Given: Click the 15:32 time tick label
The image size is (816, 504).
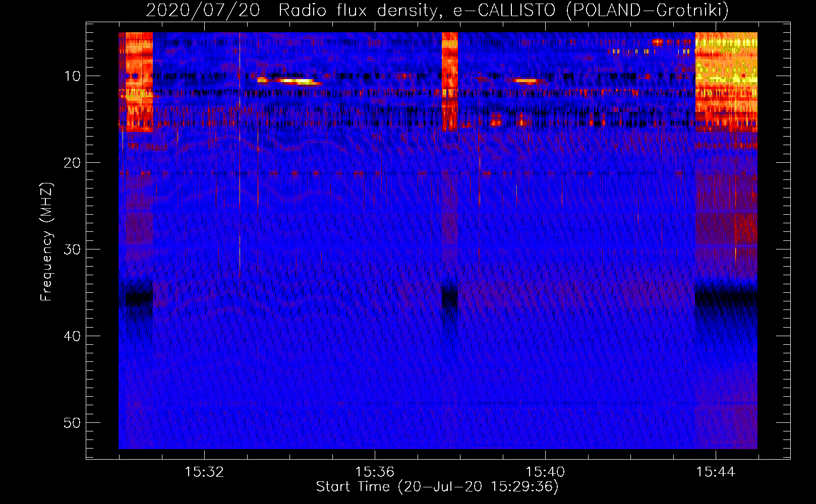Looking at the screenshot, I should pyautogui.click(x=204, y=472).
